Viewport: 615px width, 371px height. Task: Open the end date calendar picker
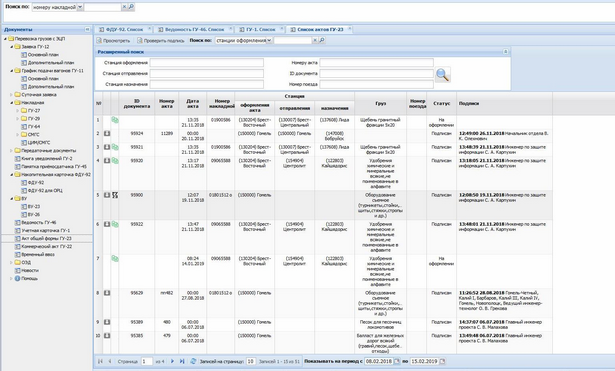(442, 361)
